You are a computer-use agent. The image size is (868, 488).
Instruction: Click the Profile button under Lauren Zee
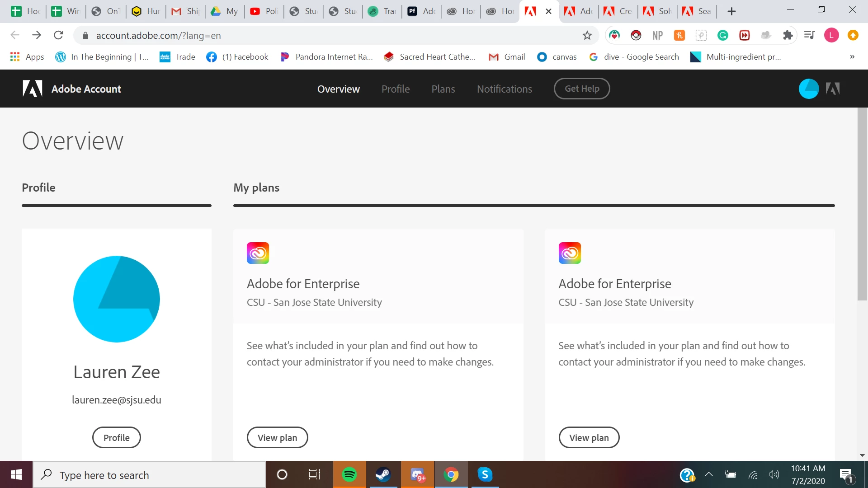click(116, 437)
